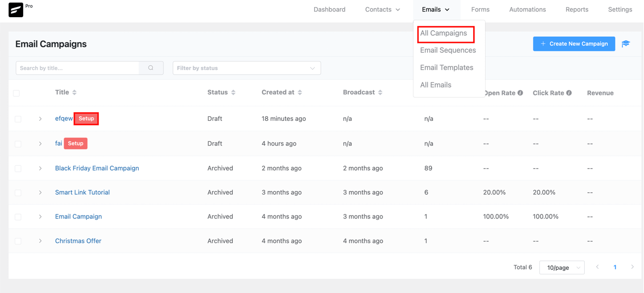Click Open Rate info icon
Image resolution: width=644 pixels, height=293 pixels.
tap(520, 93)
